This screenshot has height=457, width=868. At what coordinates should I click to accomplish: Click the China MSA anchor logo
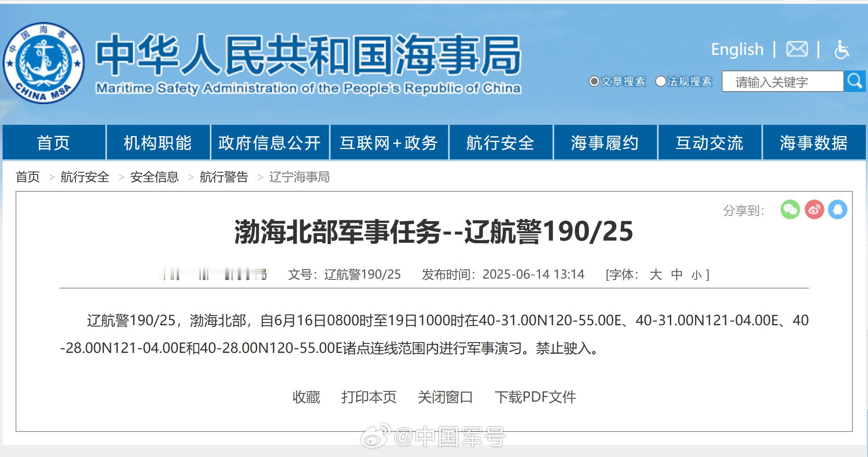point(44,63)
